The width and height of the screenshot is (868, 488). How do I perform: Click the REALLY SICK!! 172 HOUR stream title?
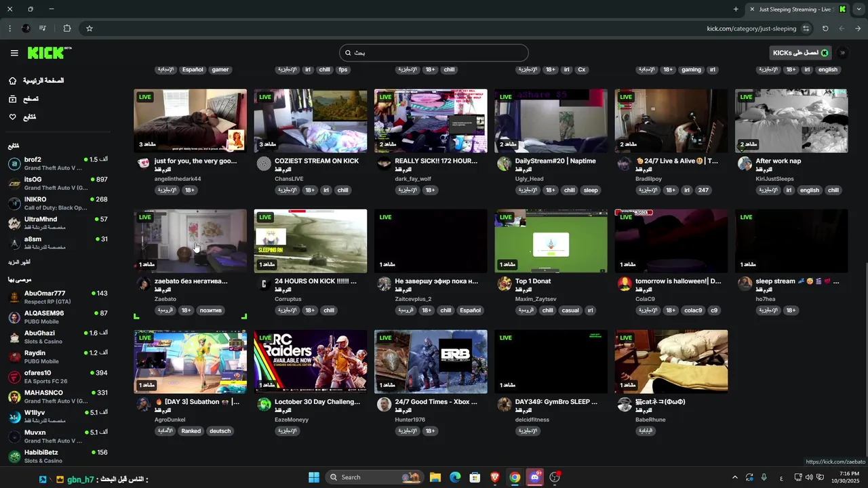tap(436, 161)
